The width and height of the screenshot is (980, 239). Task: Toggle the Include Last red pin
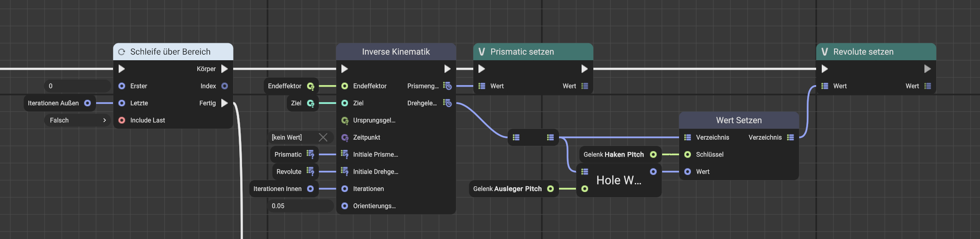coord(122,120)
